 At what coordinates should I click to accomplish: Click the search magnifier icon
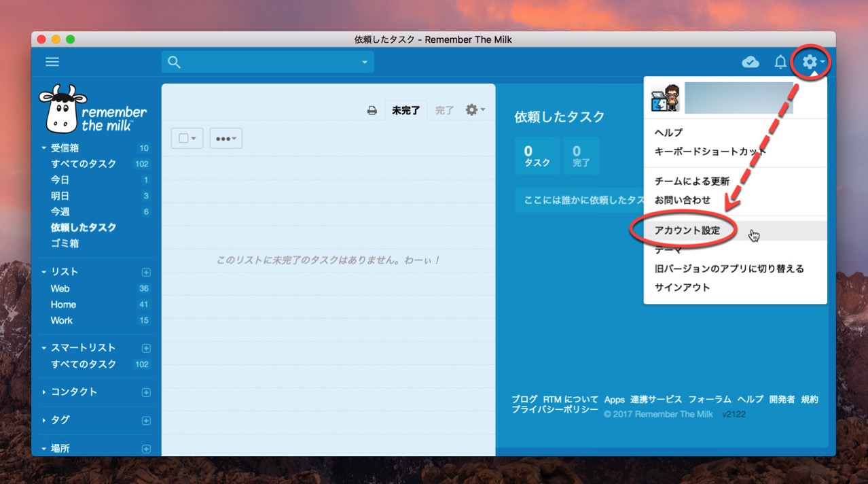point(174,63)
